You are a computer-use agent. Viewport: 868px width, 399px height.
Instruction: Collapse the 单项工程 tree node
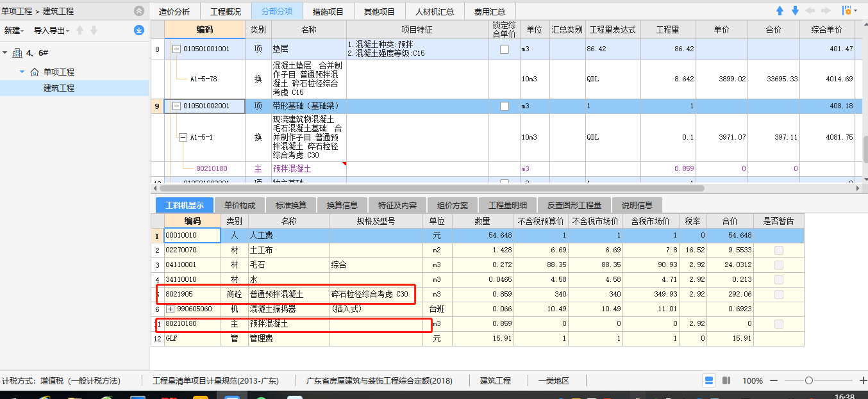(22, 72)
